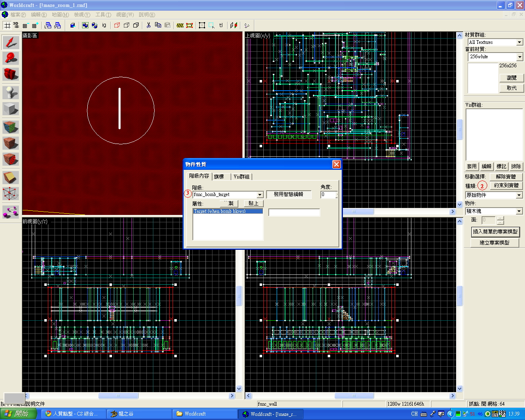This screenshot has height=420, width=525.
Task: Click the 啓用智慧編輯 button
Action: (x=289, y=194)
